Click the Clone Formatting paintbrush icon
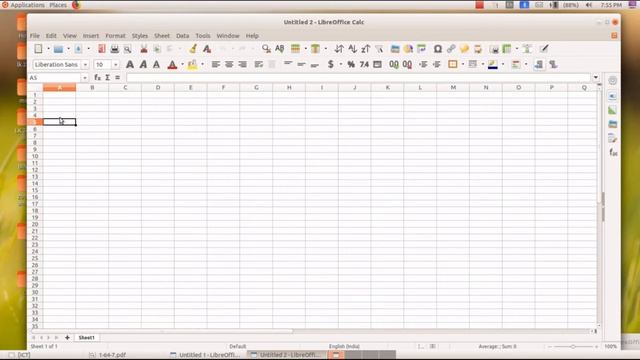This screenshot has width=640, height=360. pyautogui.click(x=193, y=49)
